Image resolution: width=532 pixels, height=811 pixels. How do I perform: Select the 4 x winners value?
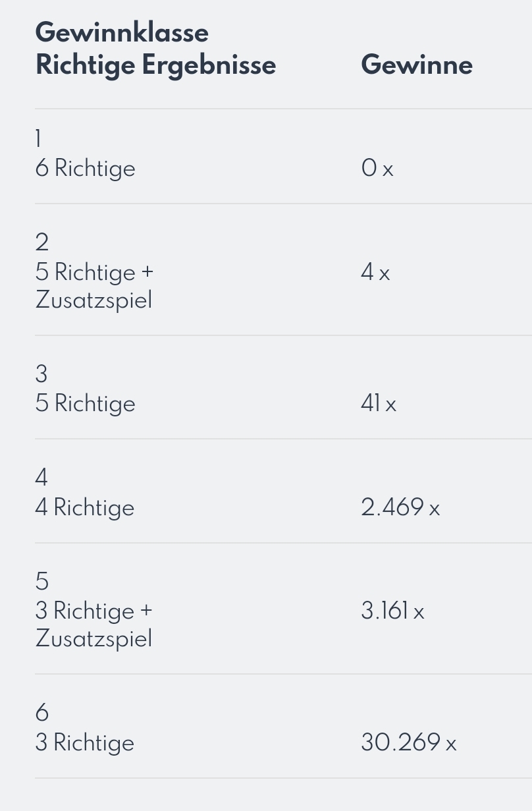[375, 272]
